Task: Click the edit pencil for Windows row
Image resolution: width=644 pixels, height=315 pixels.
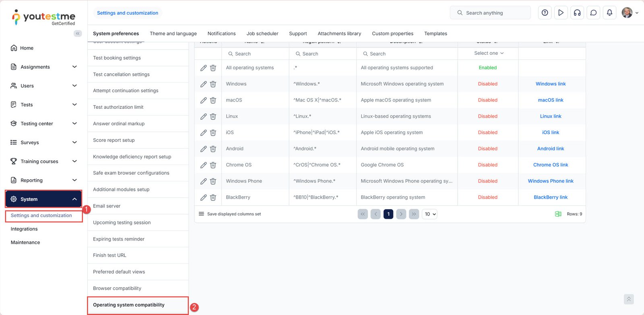Action: (203, 84)
